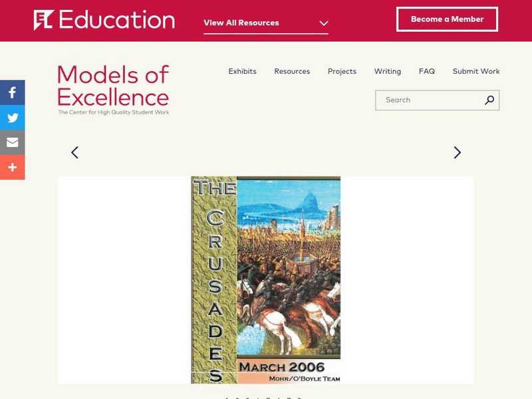Navigate to the Projects section

point(342,71)
